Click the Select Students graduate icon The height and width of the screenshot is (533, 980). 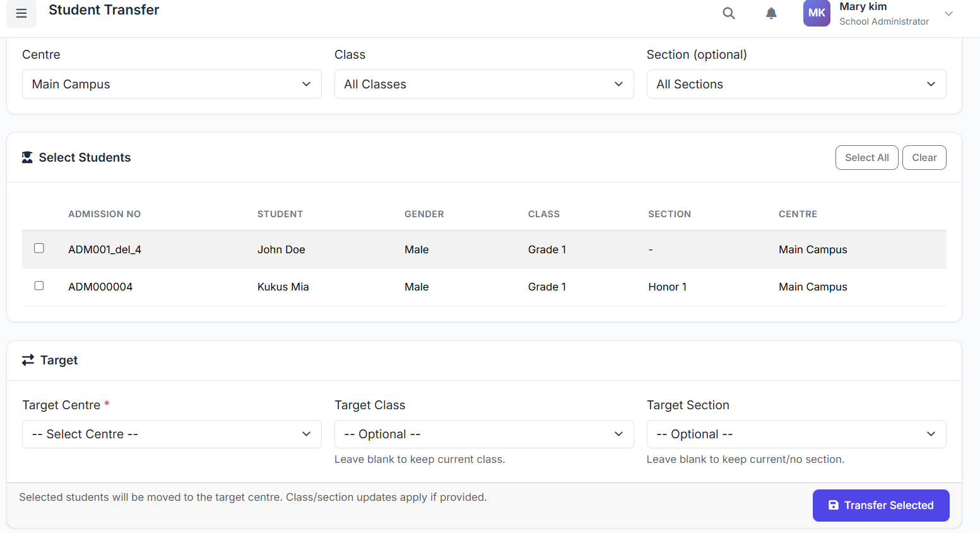click(x=27, y=157)
